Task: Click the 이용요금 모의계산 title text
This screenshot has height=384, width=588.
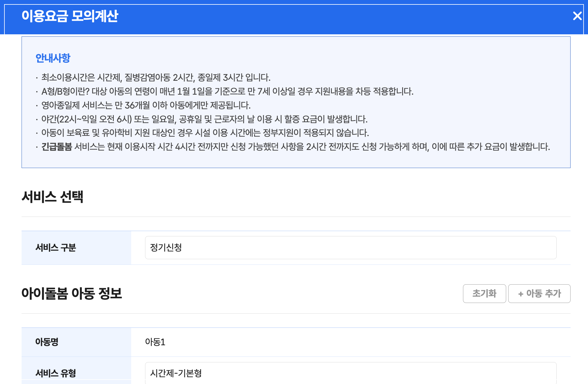Action: coord(70,16)
